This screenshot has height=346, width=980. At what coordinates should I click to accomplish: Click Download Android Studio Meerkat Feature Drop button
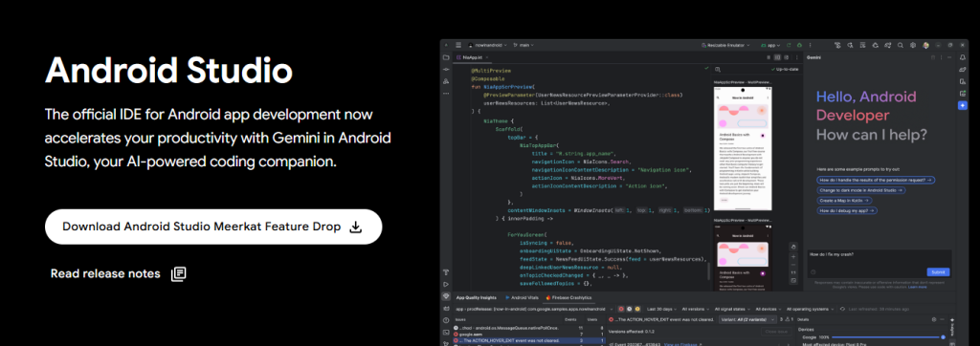tap(213, 227)
